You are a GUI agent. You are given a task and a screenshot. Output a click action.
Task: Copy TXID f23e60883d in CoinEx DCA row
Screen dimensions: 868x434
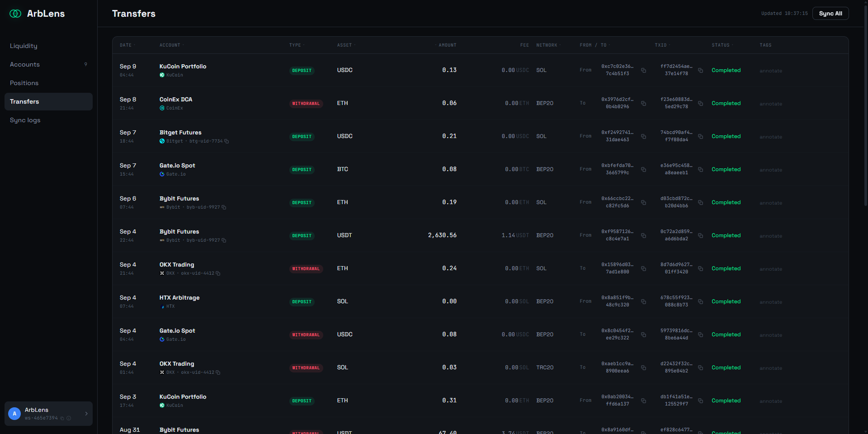[x=700, y=104]
